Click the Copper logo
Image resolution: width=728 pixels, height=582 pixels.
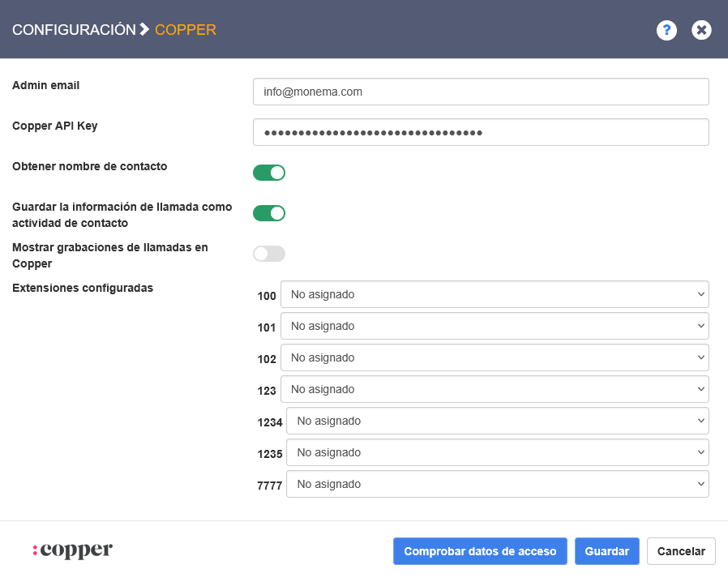click(x=72, y=550)
